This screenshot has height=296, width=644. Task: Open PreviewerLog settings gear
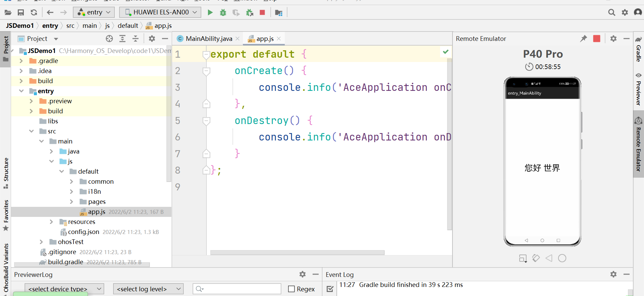click(x=303, y=275)
